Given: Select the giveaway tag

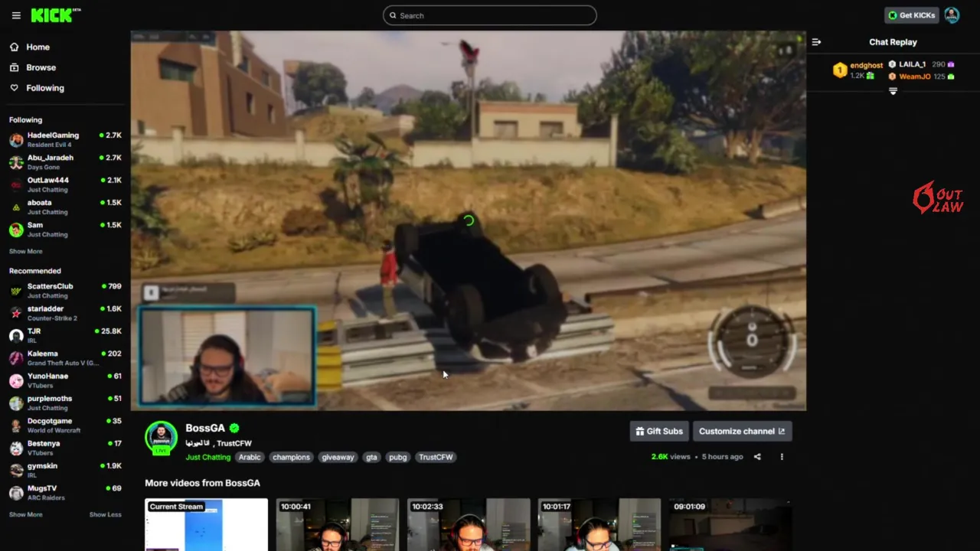Looking at the screenshot, I should pos(338,458).
